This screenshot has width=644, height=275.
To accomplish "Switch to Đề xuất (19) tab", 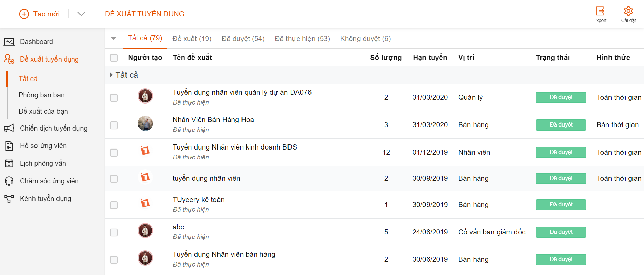I will 192,39.
